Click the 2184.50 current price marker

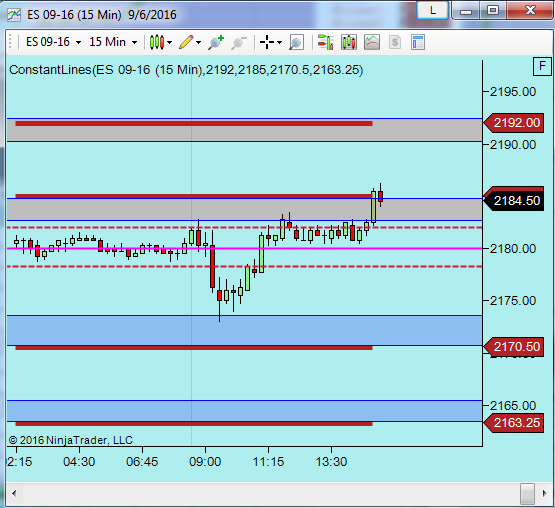[x=514, y=201]
